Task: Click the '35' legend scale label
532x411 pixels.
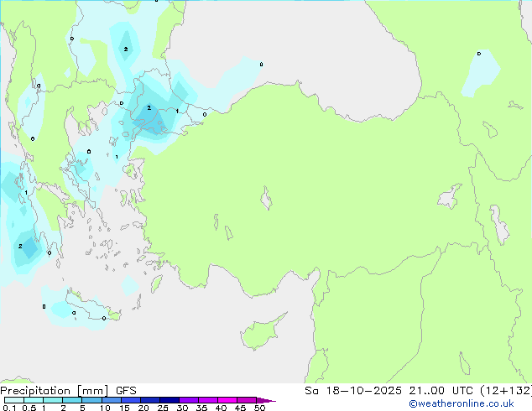Action: [x=201, y=408]
